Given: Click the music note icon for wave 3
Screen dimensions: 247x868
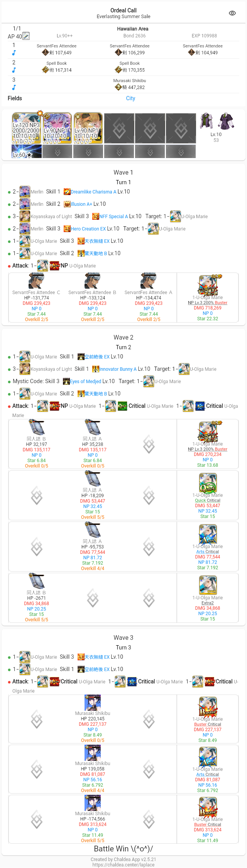Looking at the screenshot, I should 14,87.
